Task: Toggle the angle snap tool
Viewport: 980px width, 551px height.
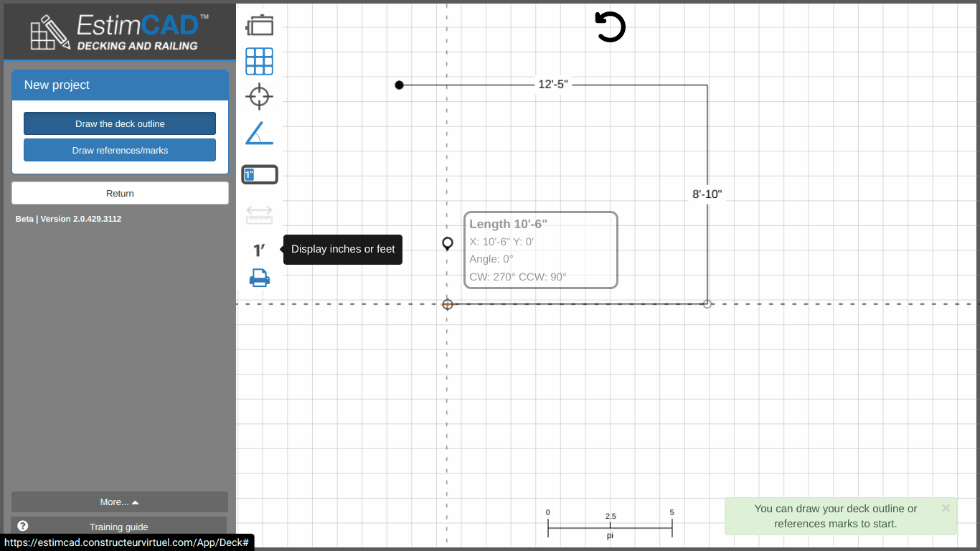Action: pyautogui.click(x=260, y=133)
